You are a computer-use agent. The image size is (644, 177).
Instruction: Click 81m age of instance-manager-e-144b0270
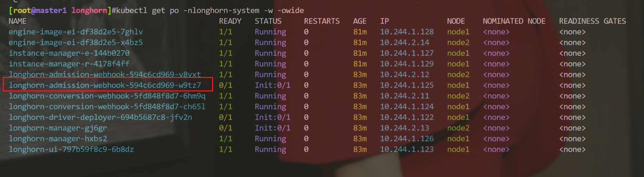tap(360, 53)
